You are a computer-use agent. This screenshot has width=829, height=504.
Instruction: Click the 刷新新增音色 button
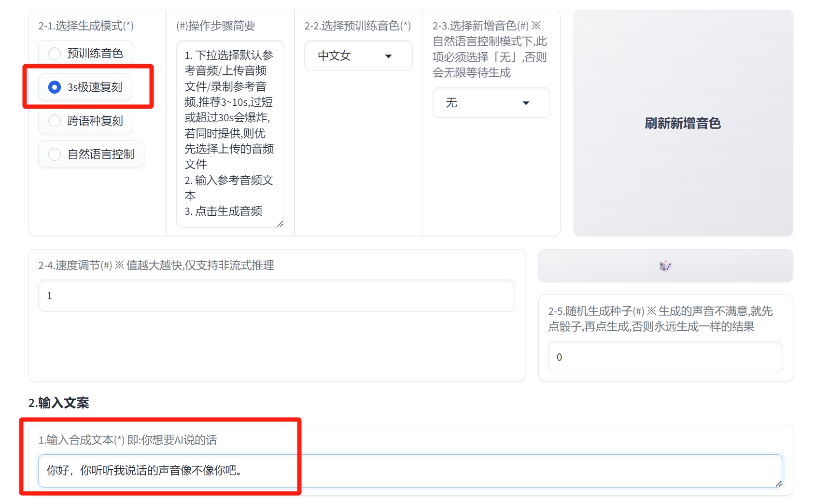[682, 123]
